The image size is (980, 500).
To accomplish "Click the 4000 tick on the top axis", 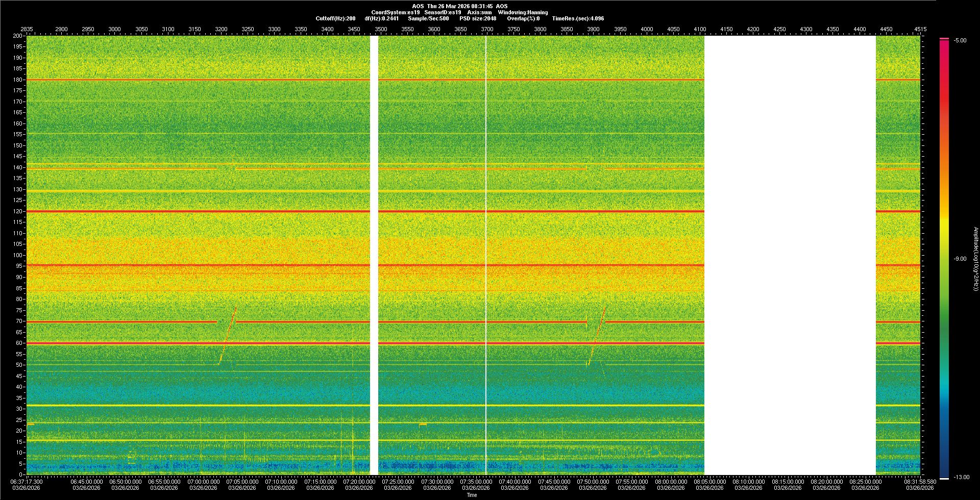I will 647,29.
